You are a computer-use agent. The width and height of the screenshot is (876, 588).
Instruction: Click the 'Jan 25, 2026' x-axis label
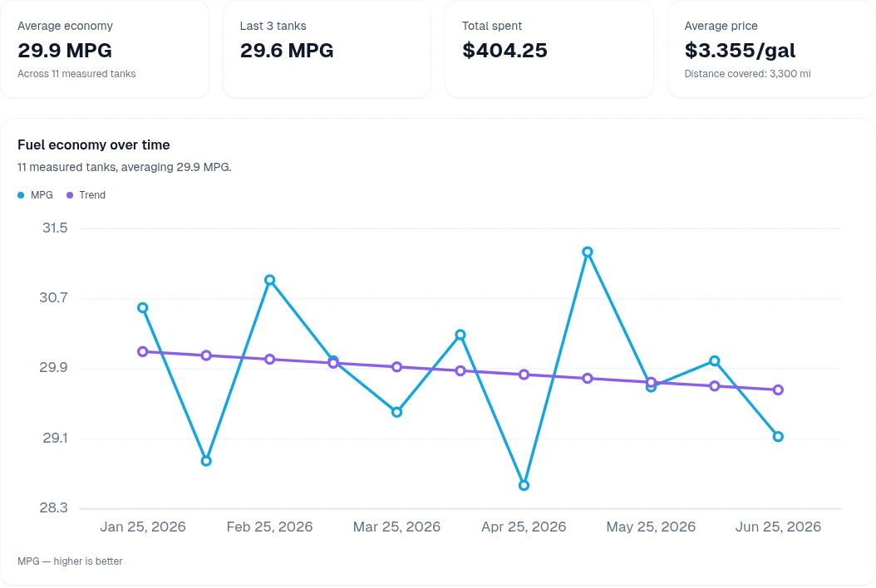click(142, 527)
